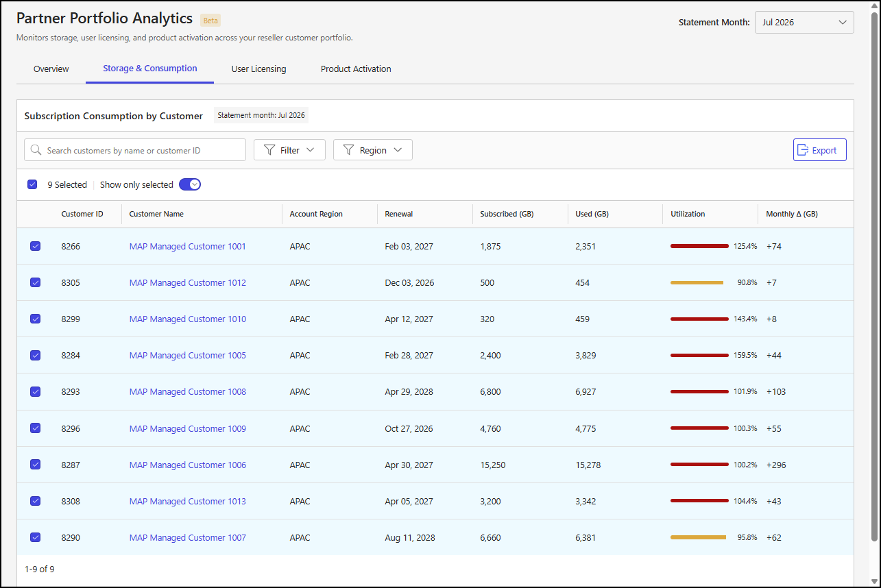Click renewal date 'Aug 11, 2028'

point(410,537)
